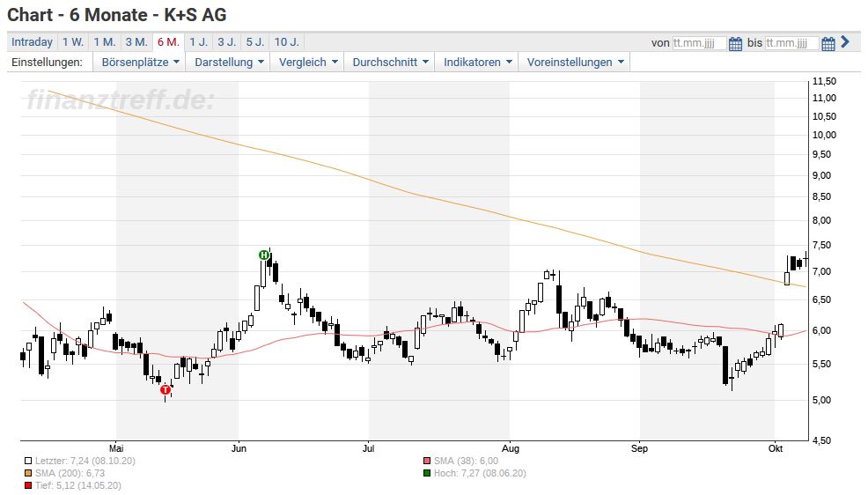868x495 pixels.
Task: Click the 'Tief: 5,12 (14.05.20)' legend text
Action: [x=78, y=485]
